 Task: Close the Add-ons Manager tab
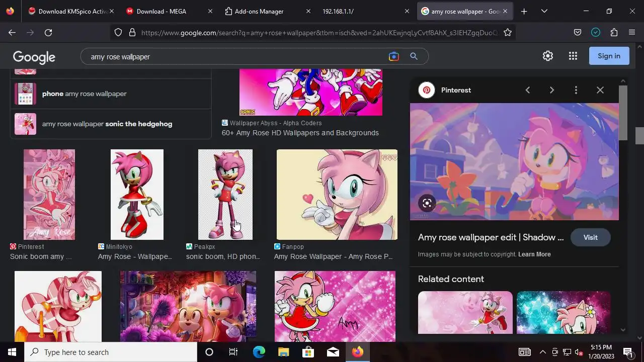coord(308,11)
